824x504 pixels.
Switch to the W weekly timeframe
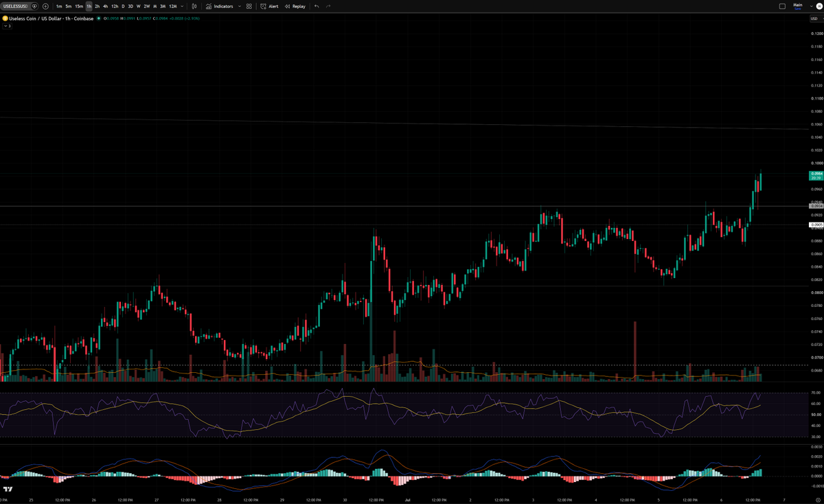click(x=139, y=6)
